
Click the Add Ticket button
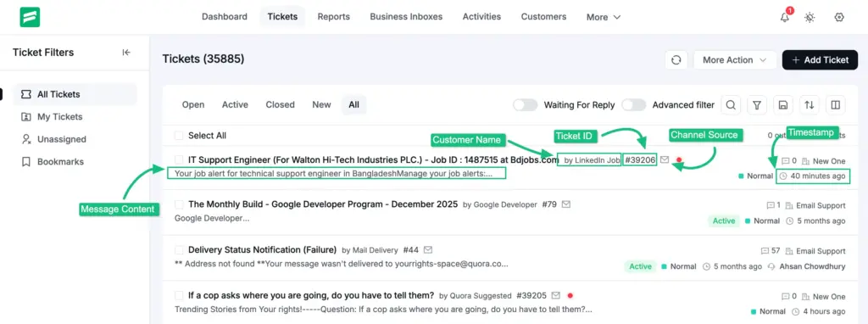click(x=820, y=60)
